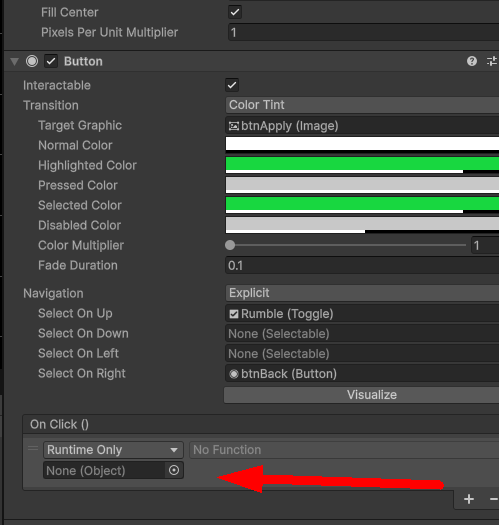Click the Select On Left None (Selectable) field
This screenshot has height=525, width=499.
click(362, 354)
